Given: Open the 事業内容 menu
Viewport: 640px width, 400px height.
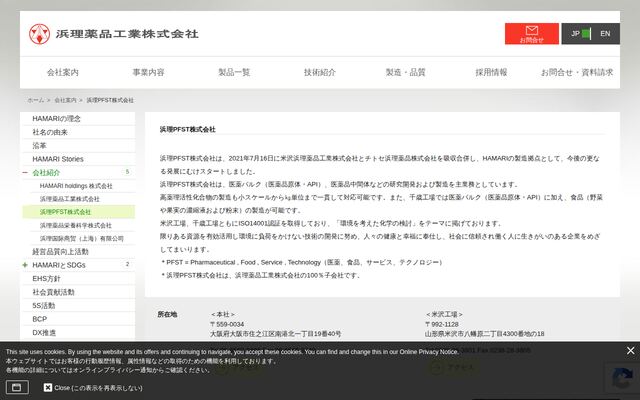Looking at the screenshot, I should point(148,72).
